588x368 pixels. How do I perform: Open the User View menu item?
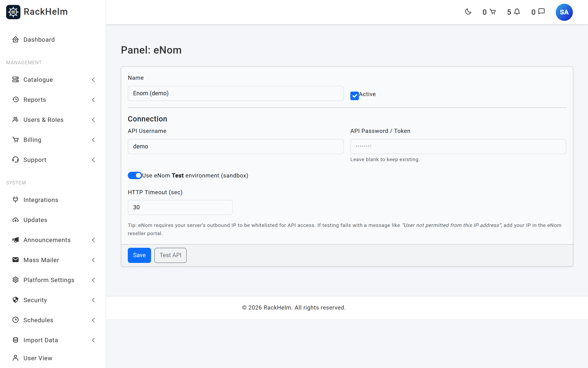(53, 358)
